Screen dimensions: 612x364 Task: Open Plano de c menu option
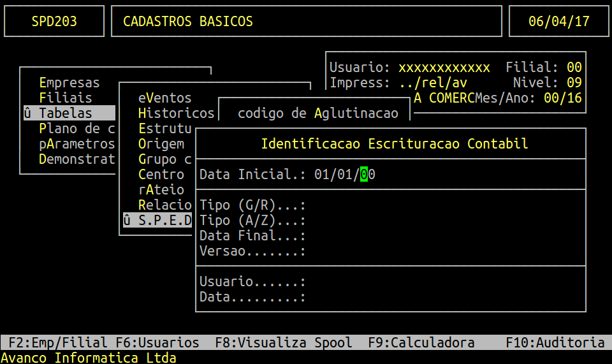point(76,129)
